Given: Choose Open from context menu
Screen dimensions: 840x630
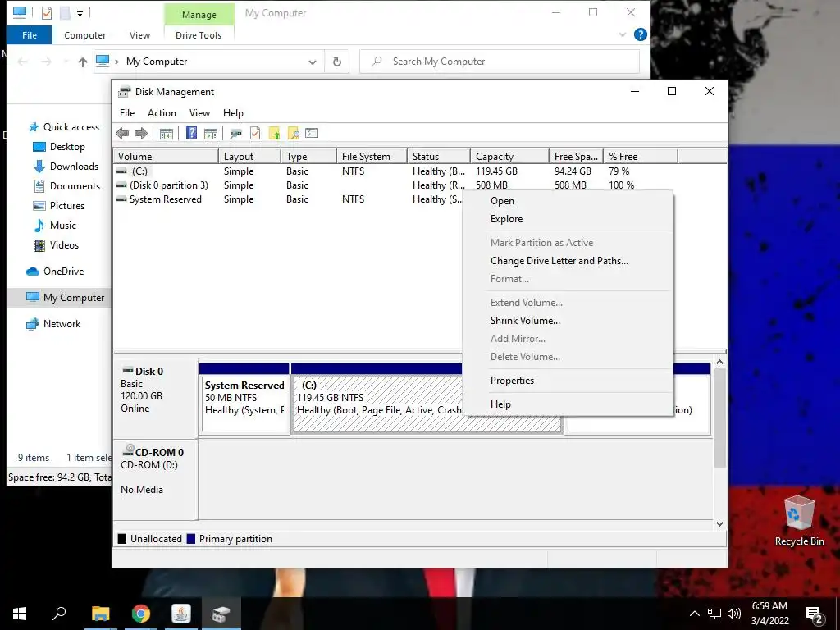Looking at the screenshot, I should point(568,201).
